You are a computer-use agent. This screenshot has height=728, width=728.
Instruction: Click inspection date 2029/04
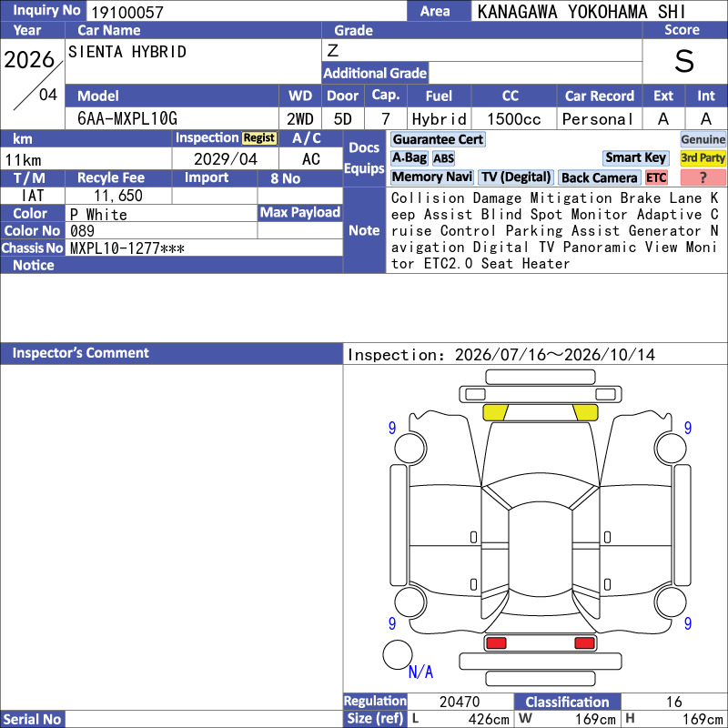pos(226,159)
